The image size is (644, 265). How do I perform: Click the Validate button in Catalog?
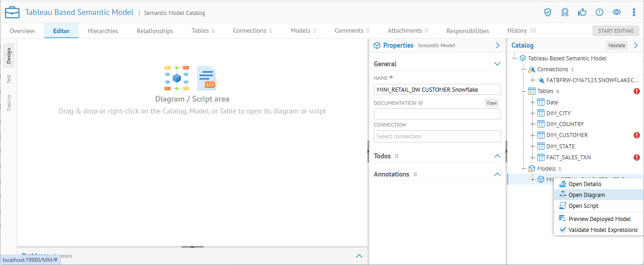(x=617, y=45)
